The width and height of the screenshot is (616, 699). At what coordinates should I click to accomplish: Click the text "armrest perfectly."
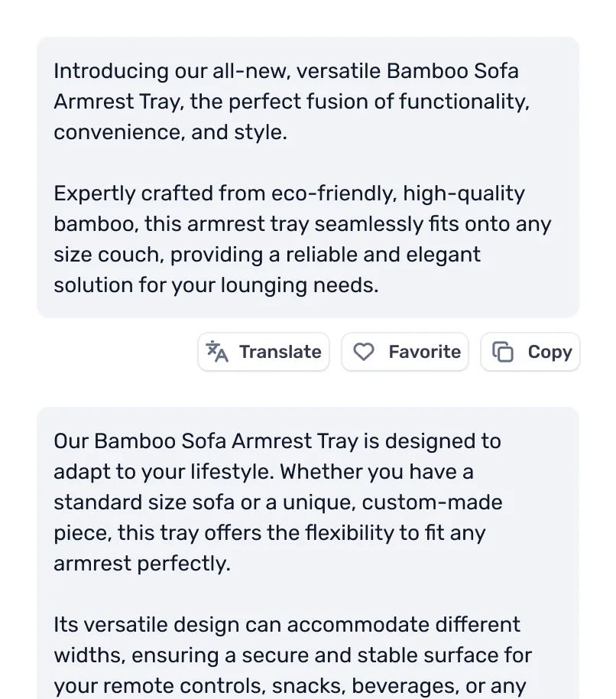[x=141, y=564]
